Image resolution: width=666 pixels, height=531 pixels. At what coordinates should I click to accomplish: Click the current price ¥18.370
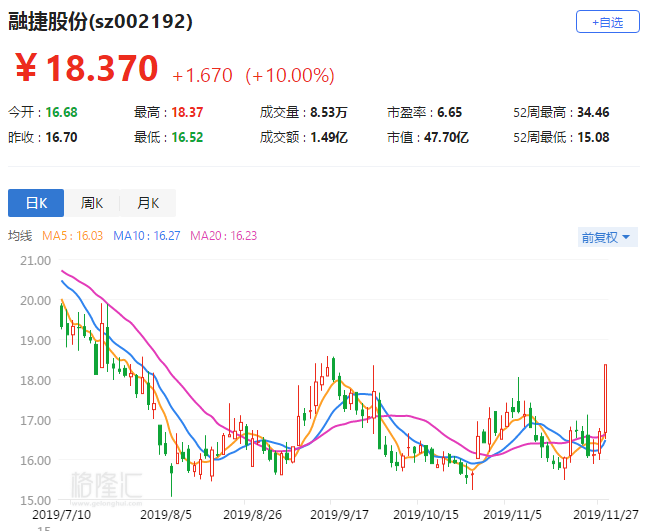click(86, 68)
